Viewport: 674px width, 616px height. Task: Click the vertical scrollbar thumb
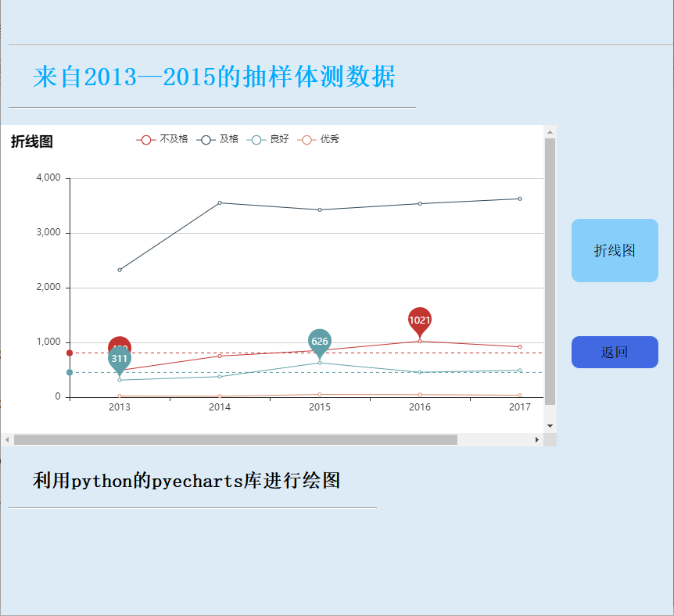pos(550,272)
